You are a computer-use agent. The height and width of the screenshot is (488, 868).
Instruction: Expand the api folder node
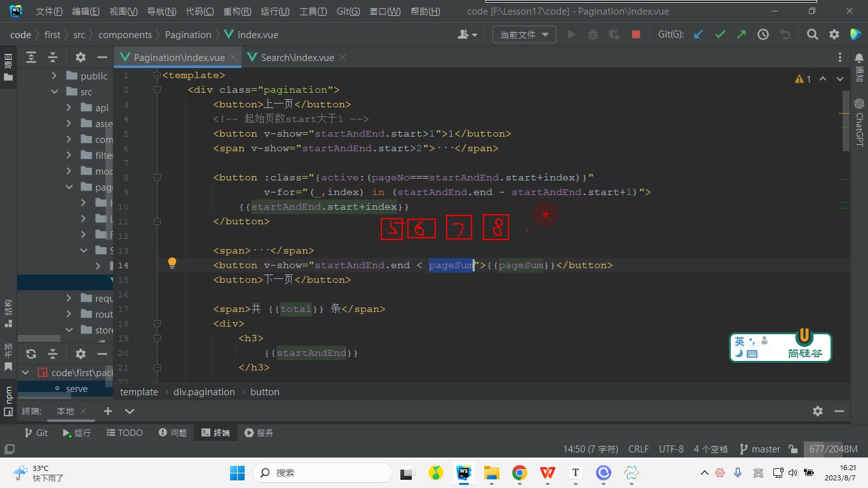pos(69,107)
